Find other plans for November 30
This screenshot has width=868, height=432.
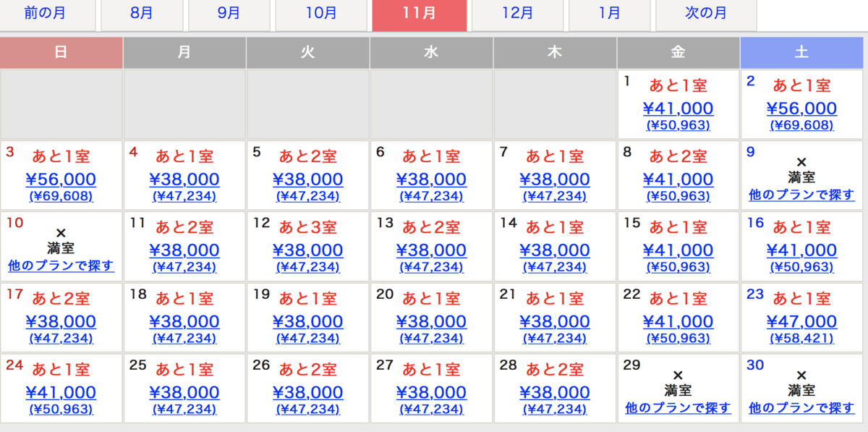[x=801, y=408]
